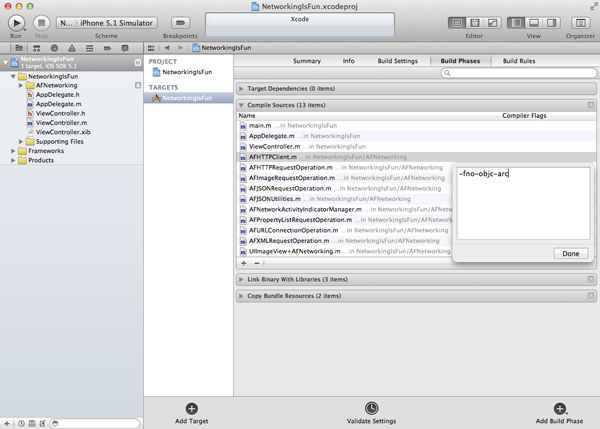Click NetworkingIsFun in the jump bar
This screenshot has width=600, height=429.
point(226,48)
